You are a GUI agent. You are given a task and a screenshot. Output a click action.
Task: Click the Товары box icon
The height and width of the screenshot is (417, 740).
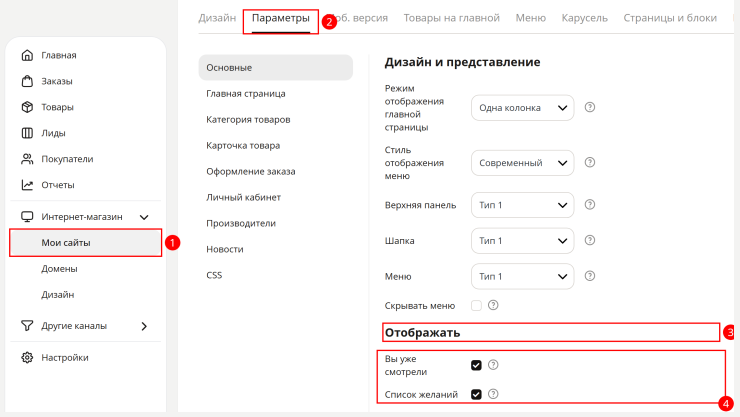(x=27, y=107)
